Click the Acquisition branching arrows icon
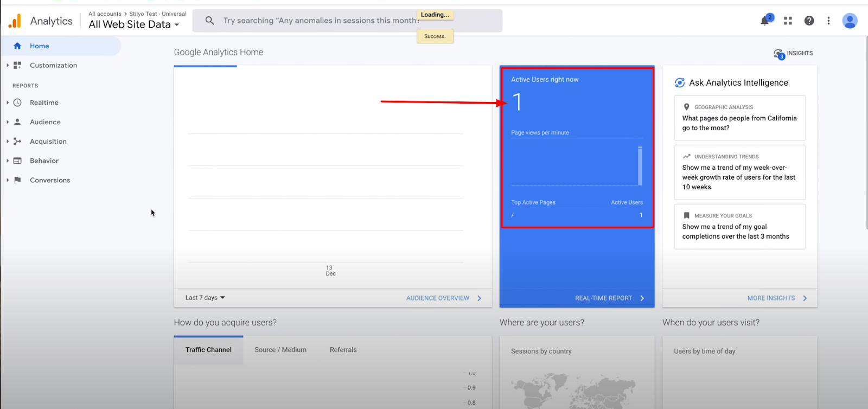Viewport: 868px width, 409px height. (x=17, y=142)
